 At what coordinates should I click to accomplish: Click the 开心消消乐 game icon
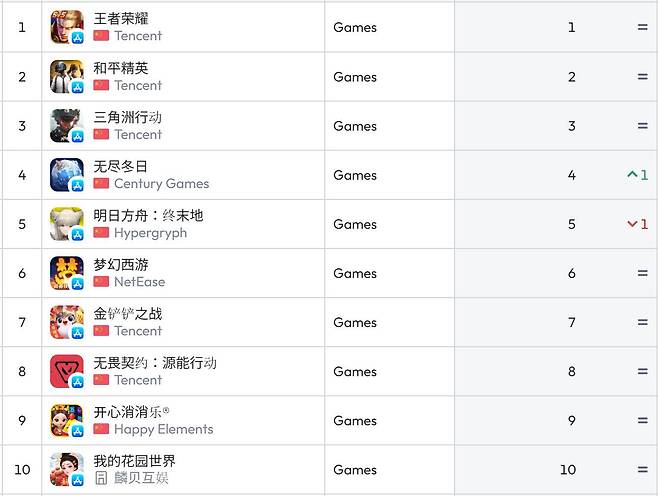[67, 420]
